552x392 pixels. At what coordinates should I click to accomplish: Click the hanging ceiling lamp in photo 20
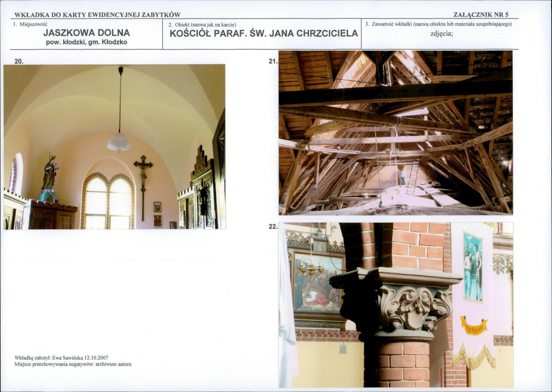119,141
